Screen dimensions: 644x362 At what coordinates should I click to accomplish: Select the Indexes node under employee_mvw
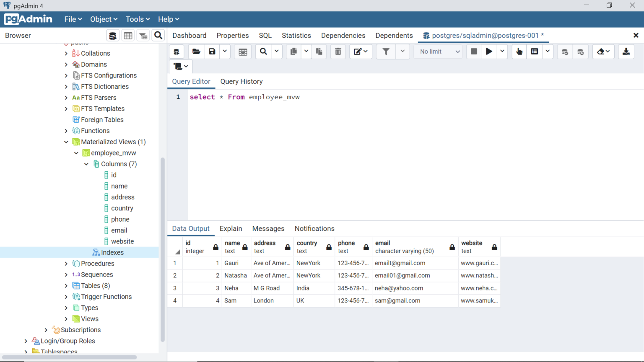(112, 252)
